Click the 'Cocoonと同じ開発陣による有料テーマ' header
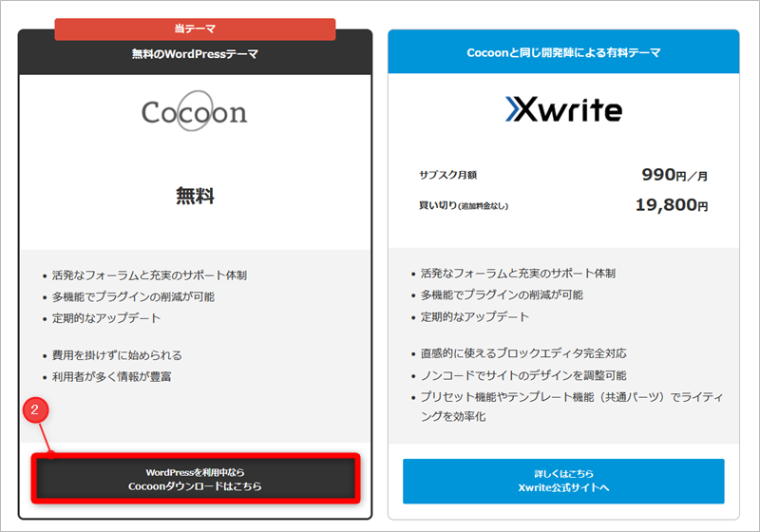Image resolution: width=760 pixels, height=532 pixels. (x=563, y=53)
